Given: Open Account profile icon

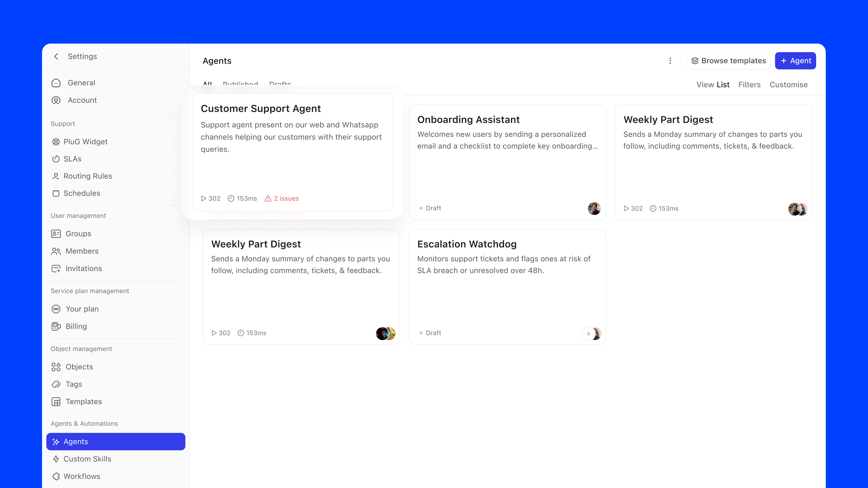Looking at the screenshot, I should pos(56,100).
